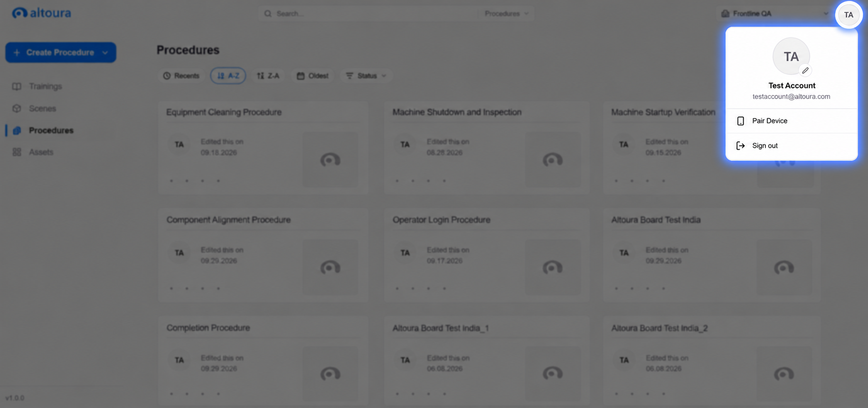Sort by Recents
The height and width of the screenshot is (408, 868).
181,76
